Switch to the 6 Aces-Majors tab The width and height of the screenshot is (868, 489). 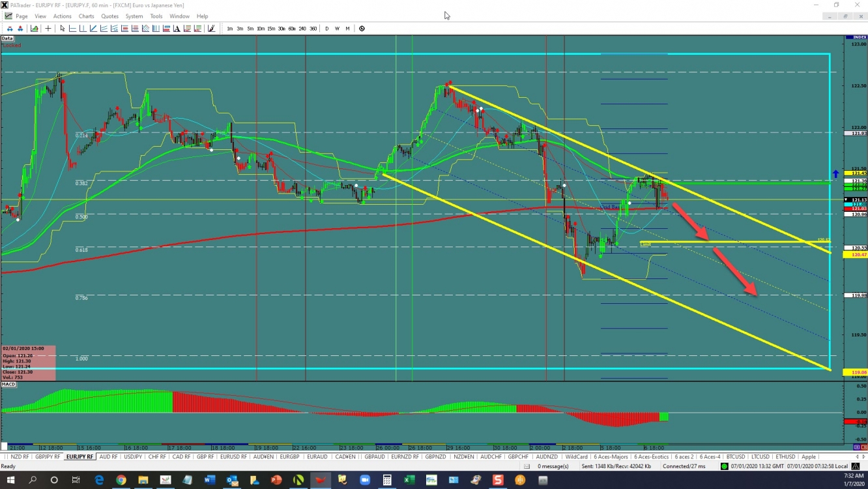611,456
